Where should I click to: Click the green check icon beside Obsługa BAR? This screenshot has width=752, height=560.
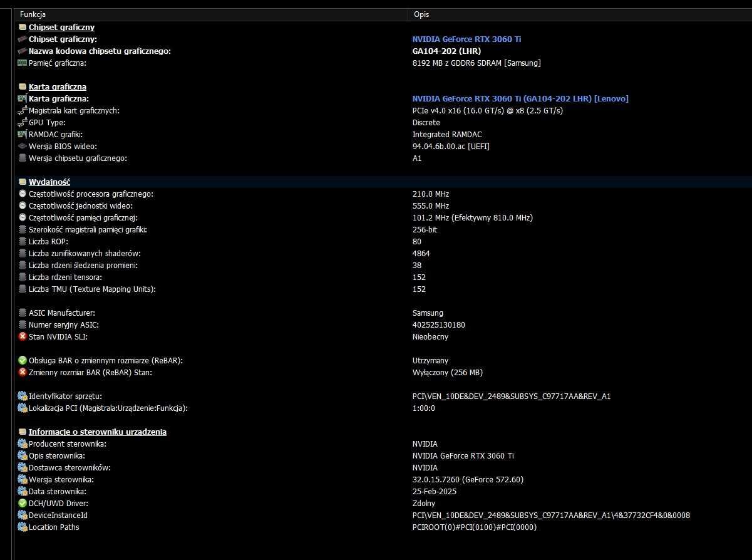(x=23, y=360)
